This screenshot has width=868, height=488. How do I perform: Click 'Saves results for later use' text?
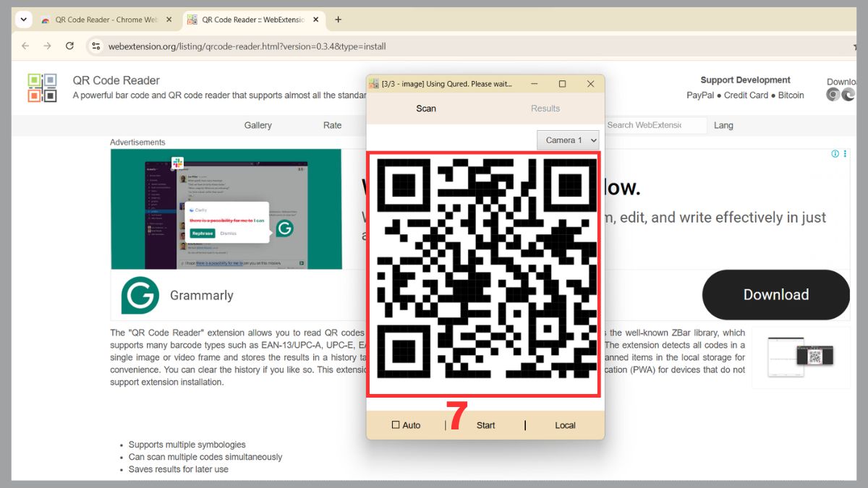(x=179, y=469)
